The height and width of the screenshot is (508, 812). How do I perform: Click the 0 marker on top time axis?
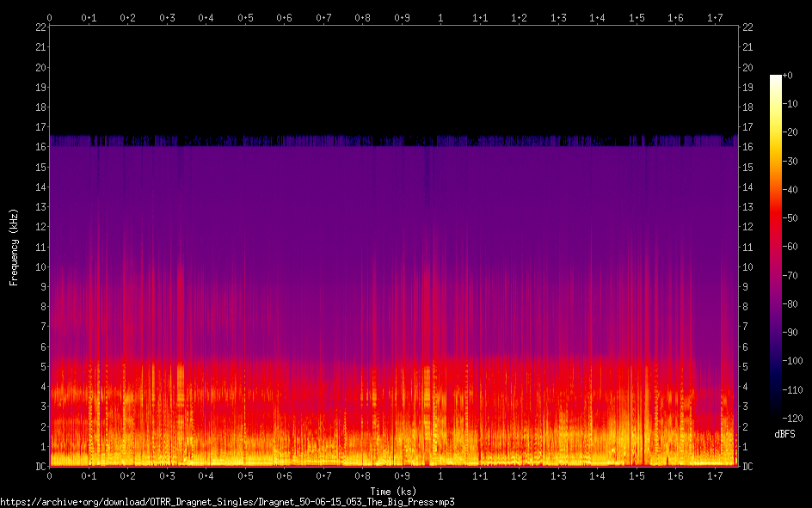point(50,17)
